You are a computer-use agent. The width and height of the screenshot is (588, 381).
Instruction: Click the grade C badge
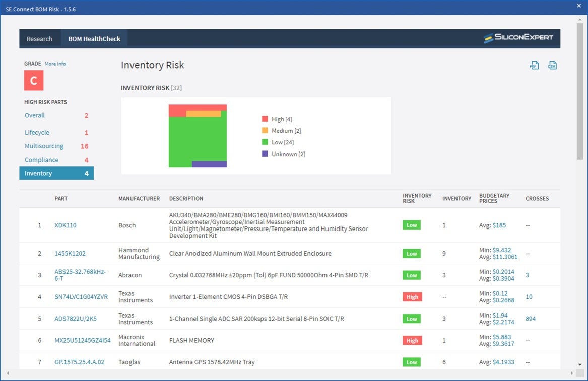pyautogui.click(x=34, y=81)
